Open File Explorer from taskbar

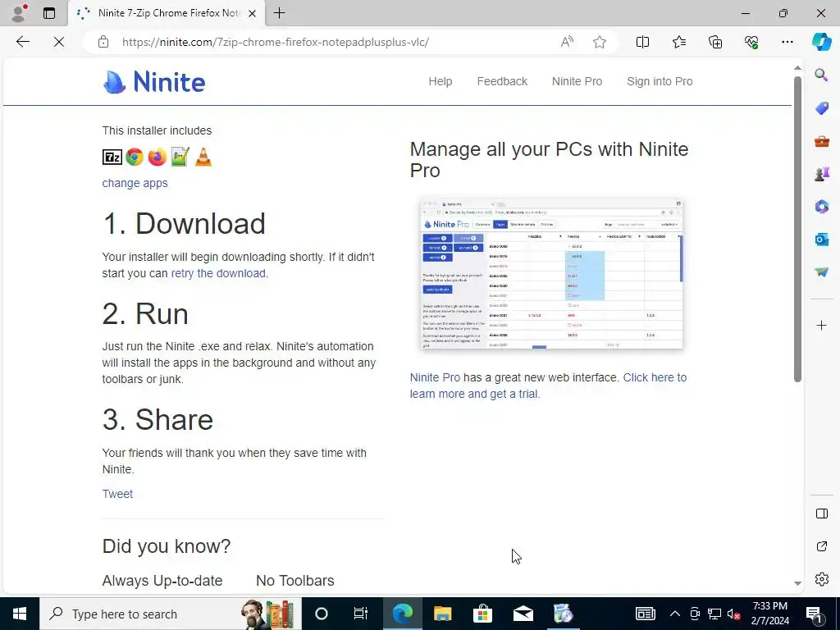(x=442, y=614)
